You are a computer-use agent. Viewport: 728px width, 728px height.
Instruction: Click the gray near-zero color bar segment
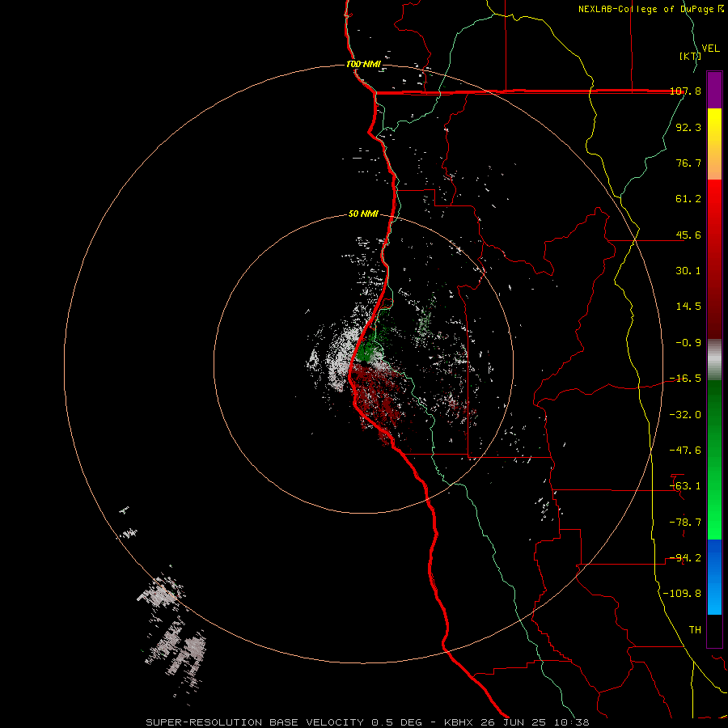714,359
